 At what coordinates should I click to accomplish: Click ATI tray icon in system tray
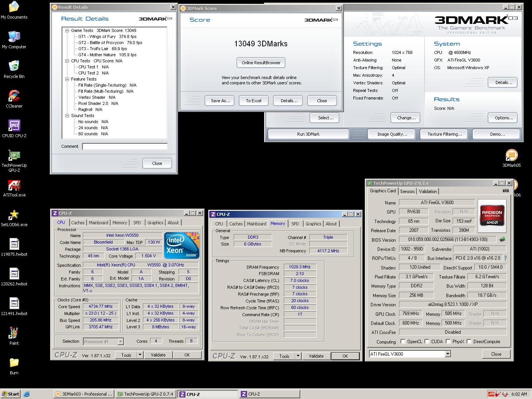(x=491, y=394)
